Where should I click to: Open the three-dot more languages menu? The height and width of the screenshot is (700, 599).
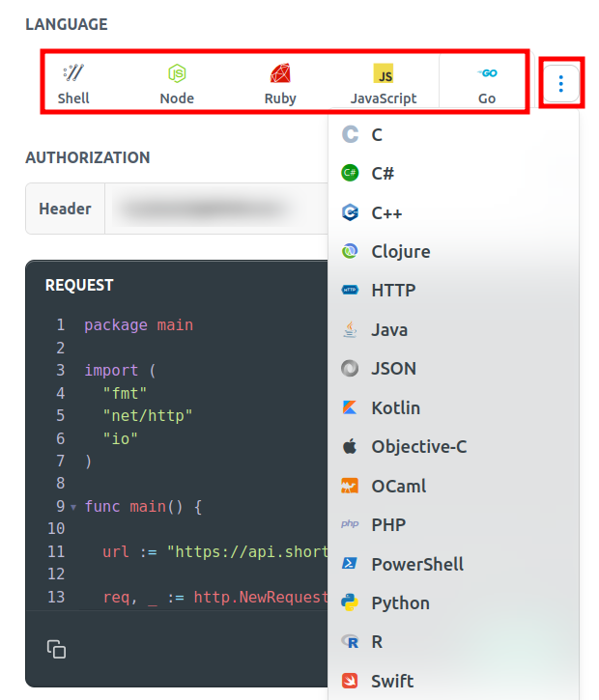pos(561,84)
